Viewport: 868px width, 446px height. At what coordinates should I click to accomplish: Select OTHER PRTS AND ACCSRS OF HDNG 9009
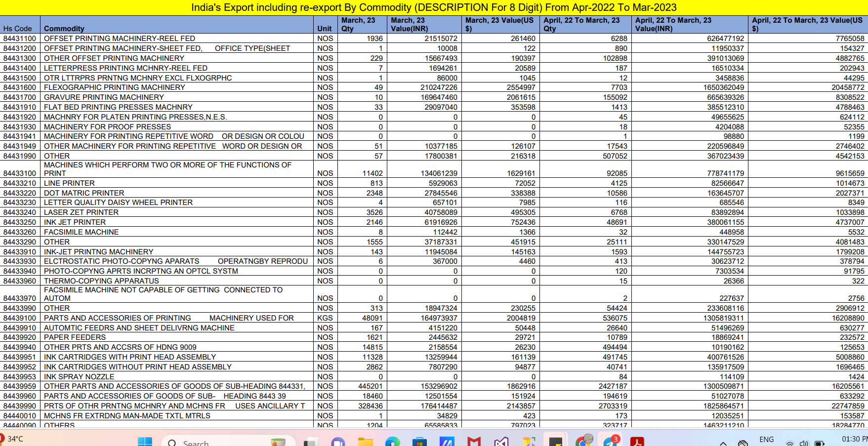176,347
